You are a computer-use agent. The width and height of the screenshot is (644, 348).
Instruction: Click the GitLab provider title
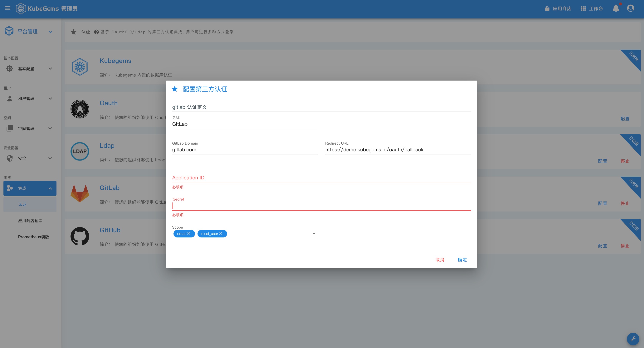pyautogui.click(x=110, y=188)
